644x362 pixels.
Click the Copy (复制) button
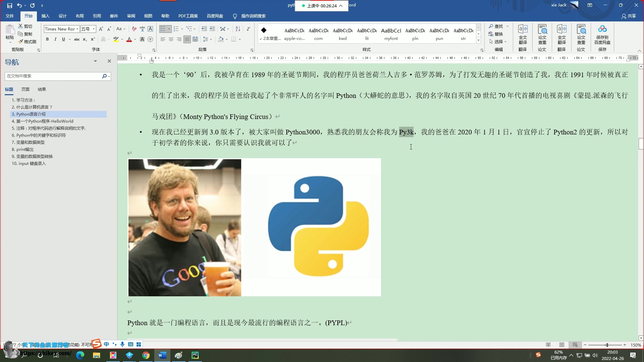[x=25, y=34]
